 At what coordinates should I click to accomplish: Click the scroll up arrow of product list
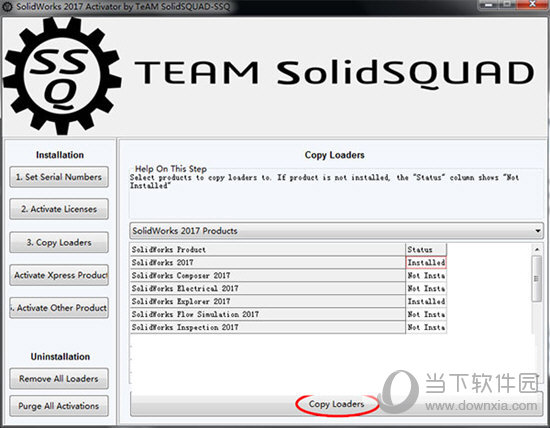(537, 249)
